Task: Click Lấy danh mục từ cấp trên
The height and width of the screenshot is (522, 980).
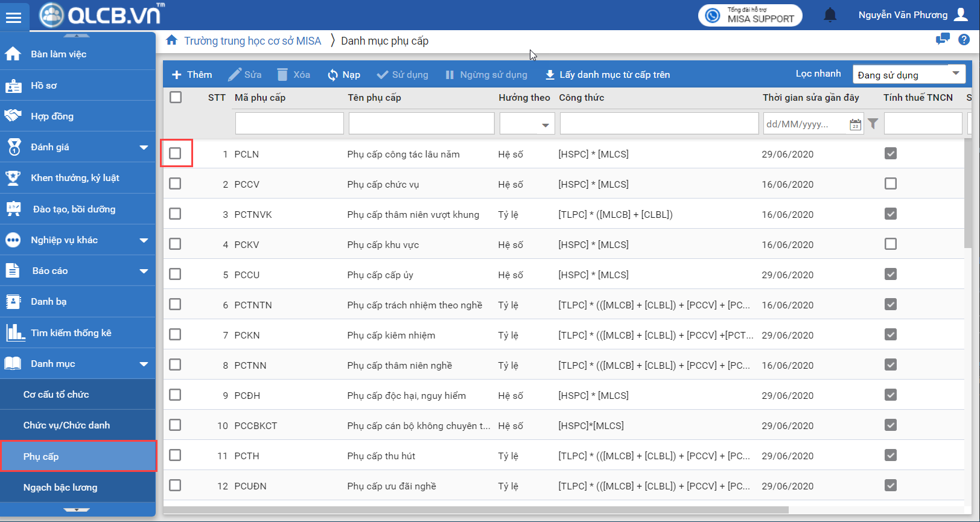Action: click(607, 75)
